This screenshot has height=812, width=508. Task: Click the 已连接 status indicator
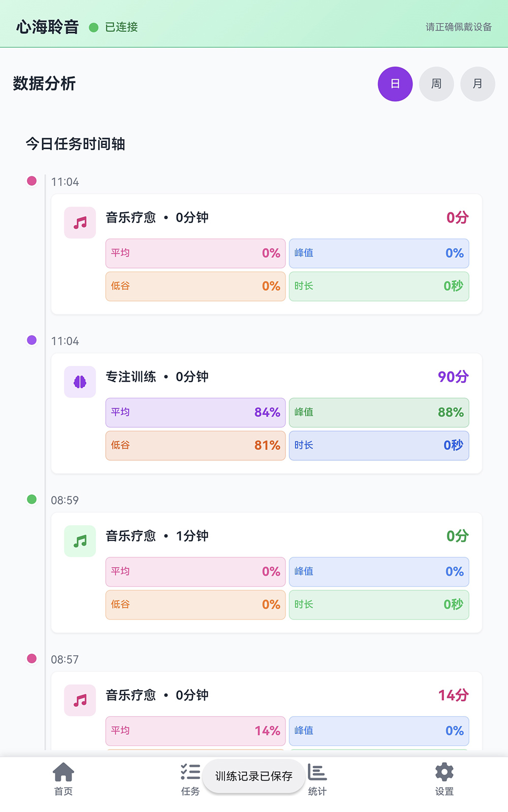click(114, 27)
